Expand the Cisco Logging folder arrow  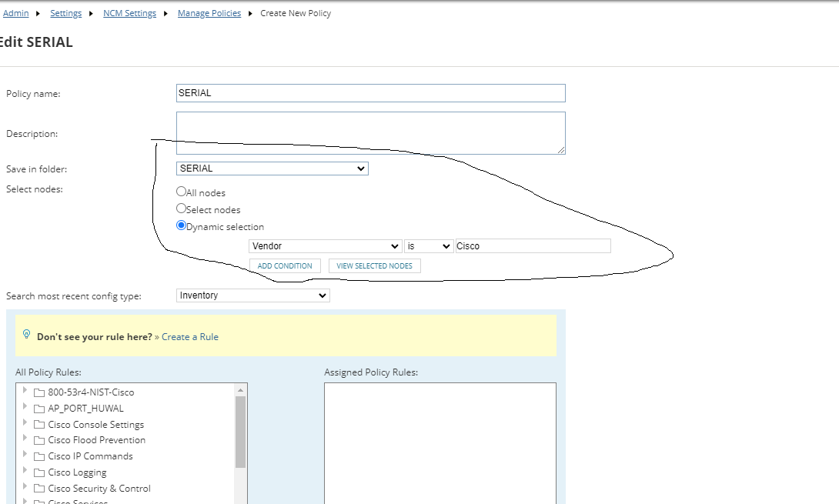click(x=25, y=469)
